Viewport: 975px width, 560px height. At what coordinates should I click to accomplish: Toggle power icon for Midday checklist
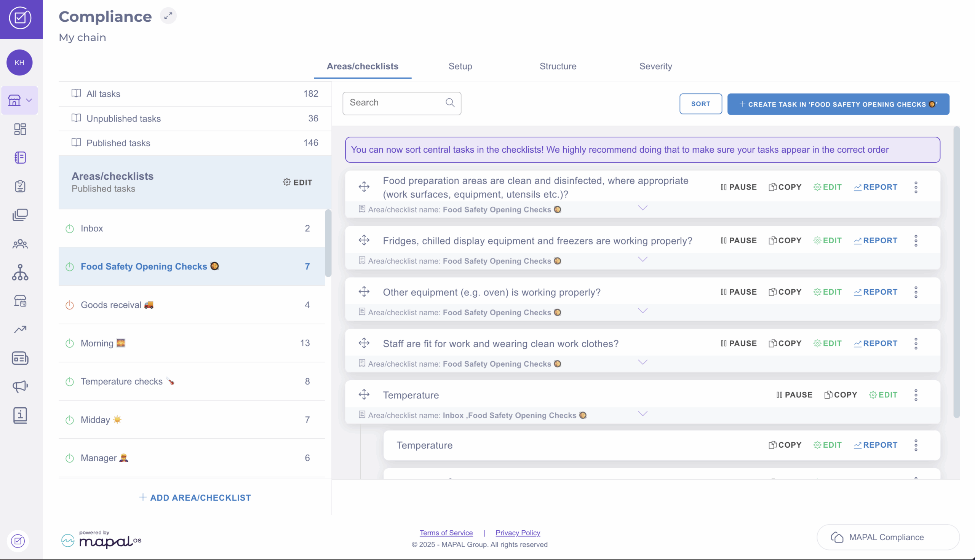[x=70, y=420]
